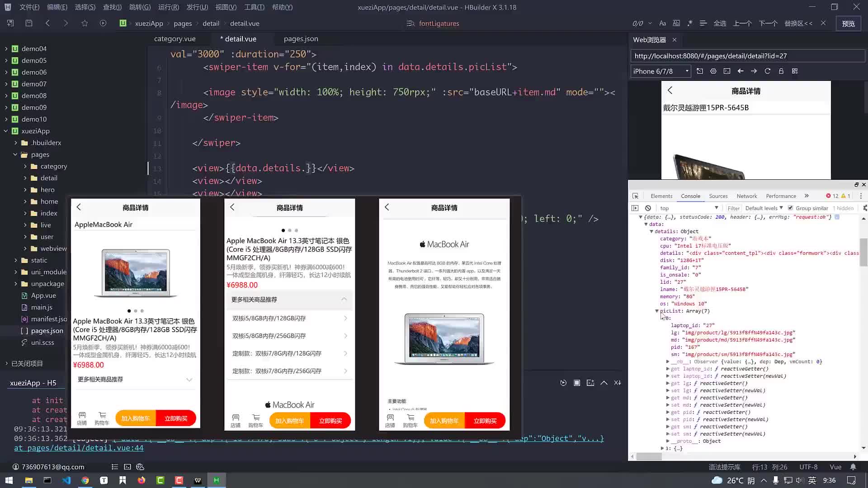Close the search bar with X
868x488 pixels.
[x=823, y=23]
